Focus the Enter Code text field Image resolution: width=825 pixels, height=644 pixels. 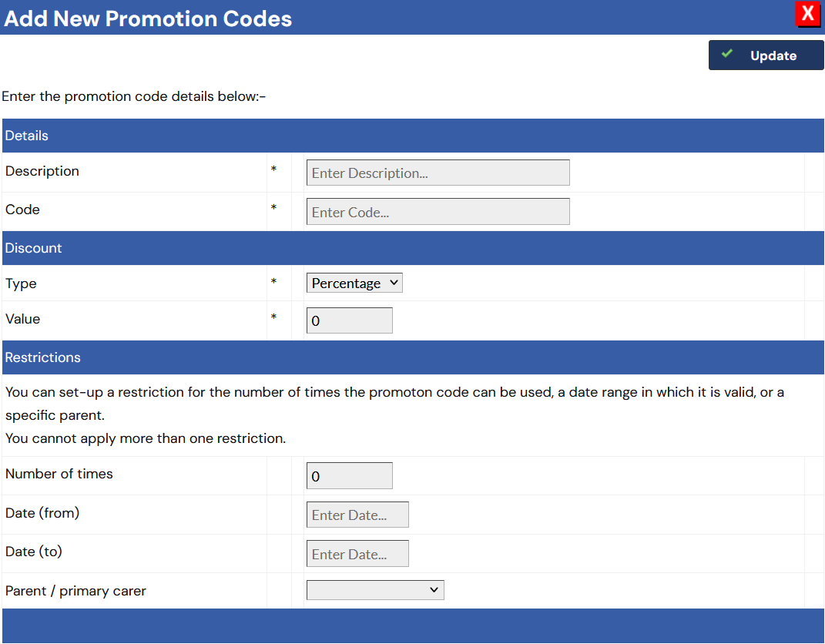[x=438, y=212]
